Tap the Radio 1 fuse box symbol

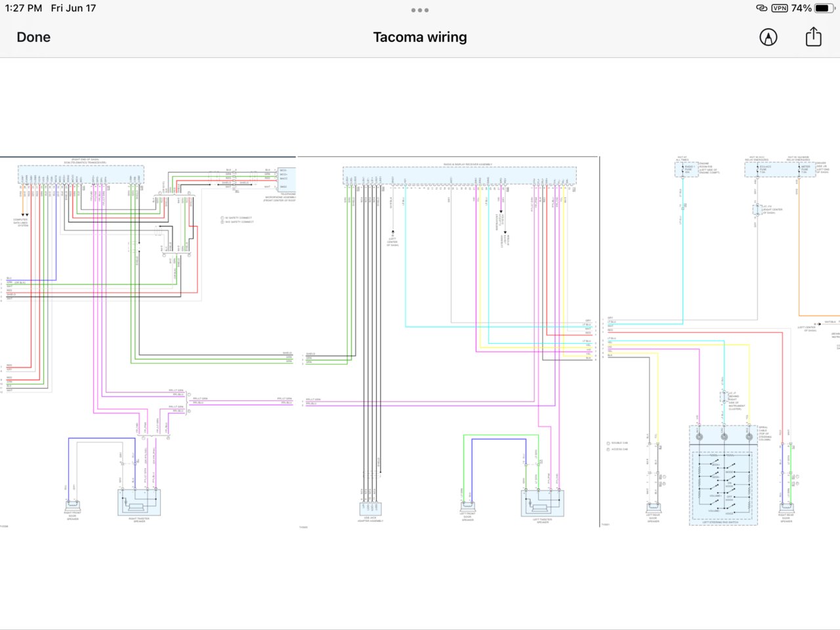pos(686,170)
